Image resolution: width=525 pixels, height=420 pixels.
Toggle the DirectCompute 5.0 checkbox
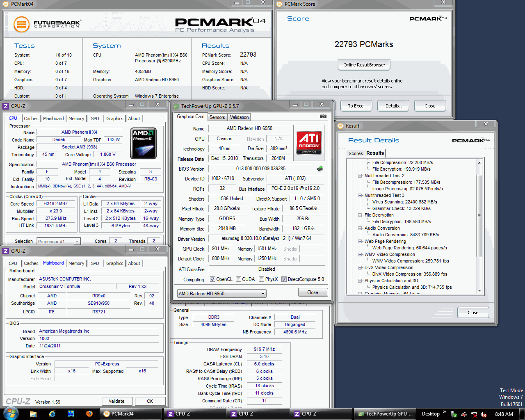[284, 279]
